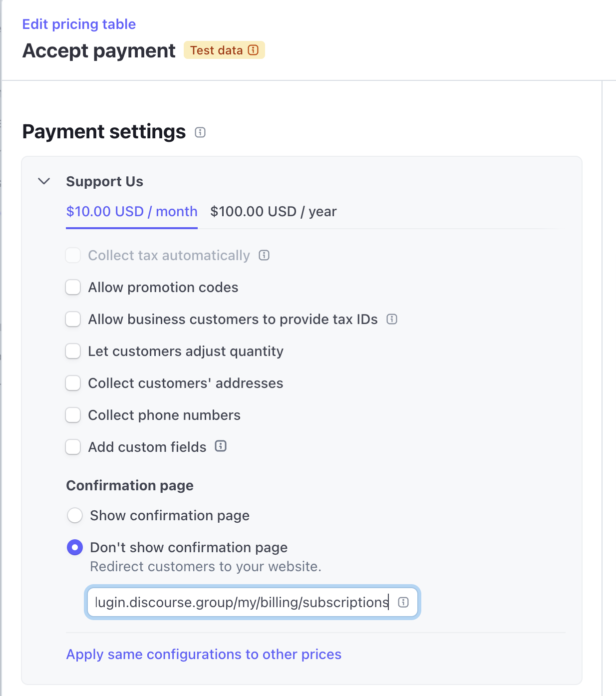Click info icon next to Payment settings
This screenshot has height=696, width=616.
(200, 132)
